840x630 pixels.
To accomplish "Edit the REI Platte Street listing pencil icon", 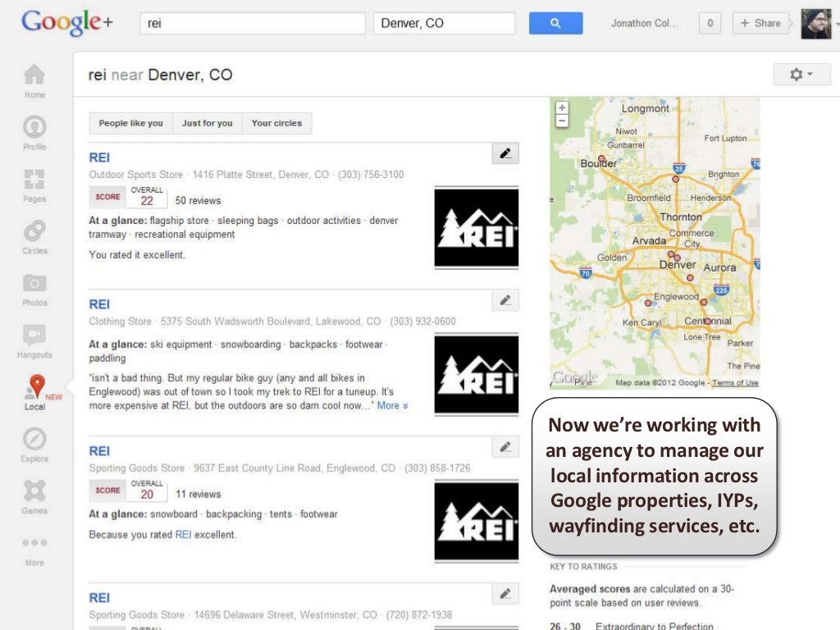I will (x=505, y=153).
